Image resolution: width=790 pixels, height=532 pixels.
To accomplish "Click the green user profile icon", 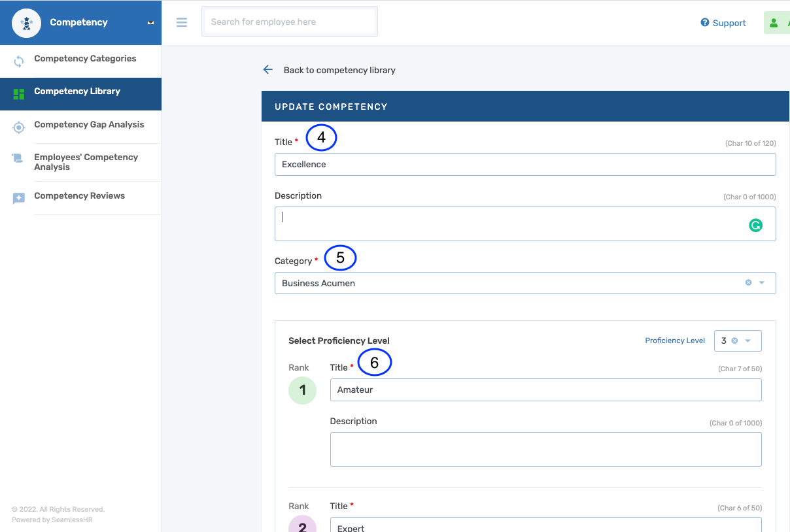I will [x=774, y=23].
